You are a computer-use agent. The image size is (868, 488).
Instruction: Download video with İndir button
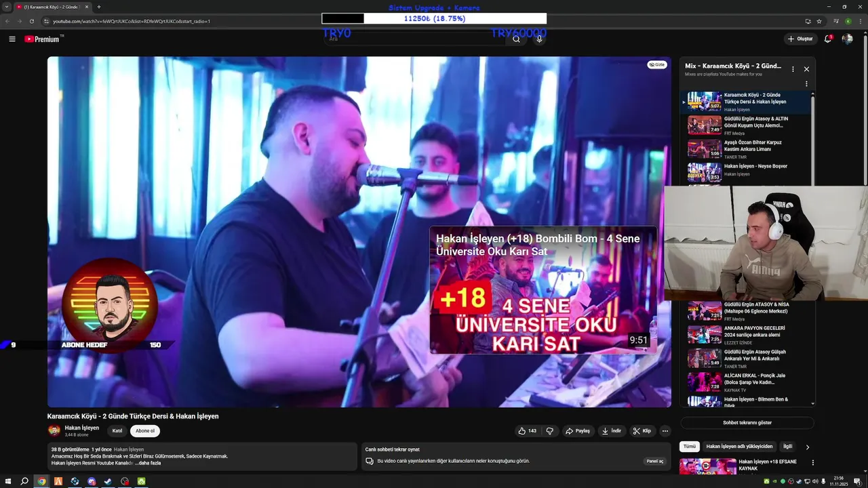(611, 431)
